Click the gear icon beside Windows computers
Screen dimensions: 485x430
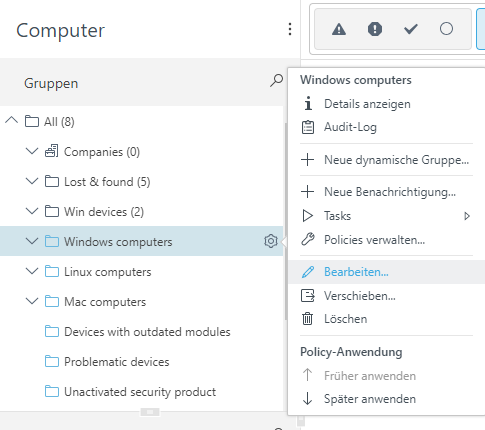(271, 241)
